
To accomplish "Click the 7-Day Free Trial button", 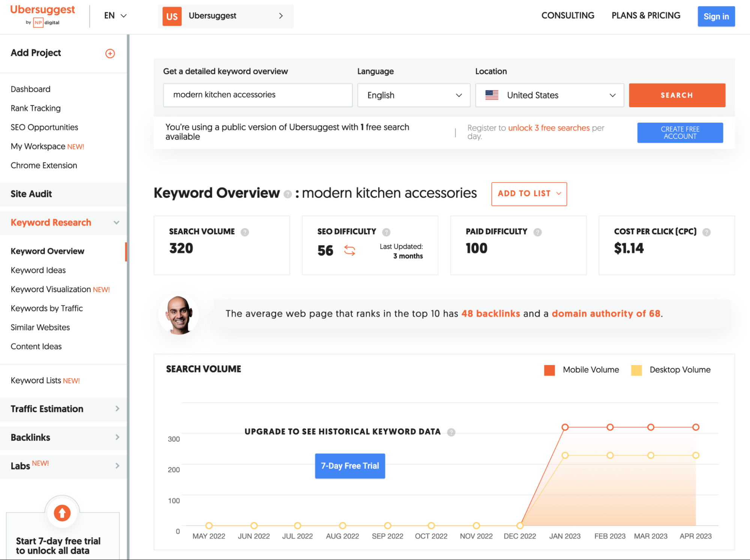I will (350, 466).
